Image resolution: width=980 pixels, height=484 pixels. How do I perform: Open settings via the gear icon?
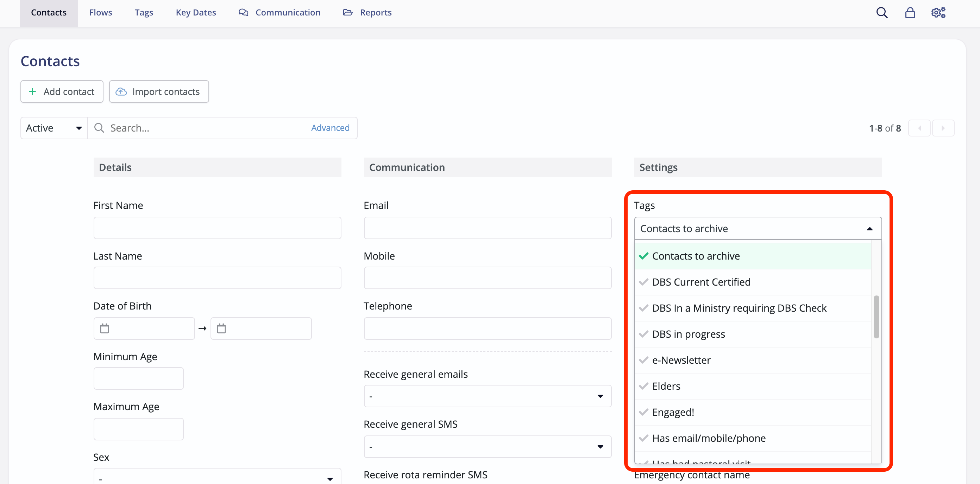pos(938,12)
